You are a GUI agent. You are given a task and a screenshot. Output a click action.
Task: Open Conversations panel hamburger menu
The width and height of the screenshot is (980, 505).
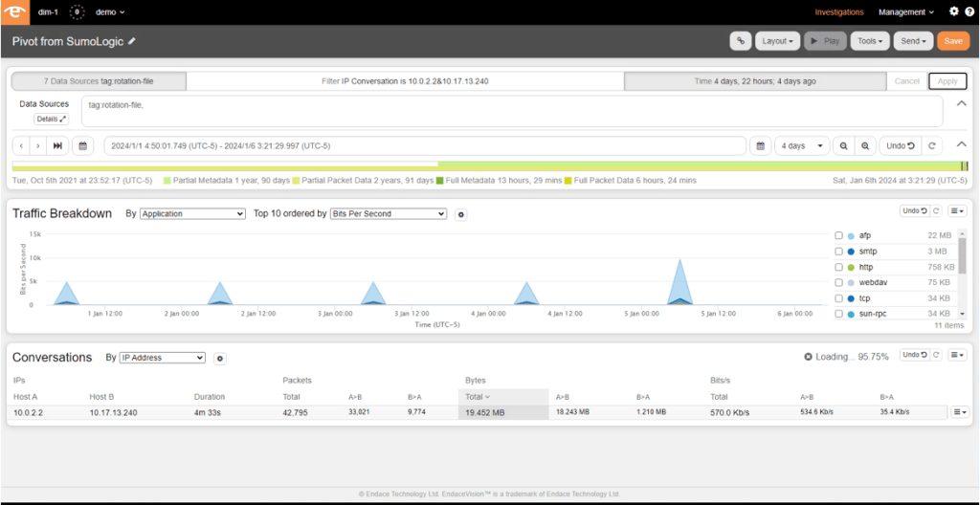(x=957, y=355)
